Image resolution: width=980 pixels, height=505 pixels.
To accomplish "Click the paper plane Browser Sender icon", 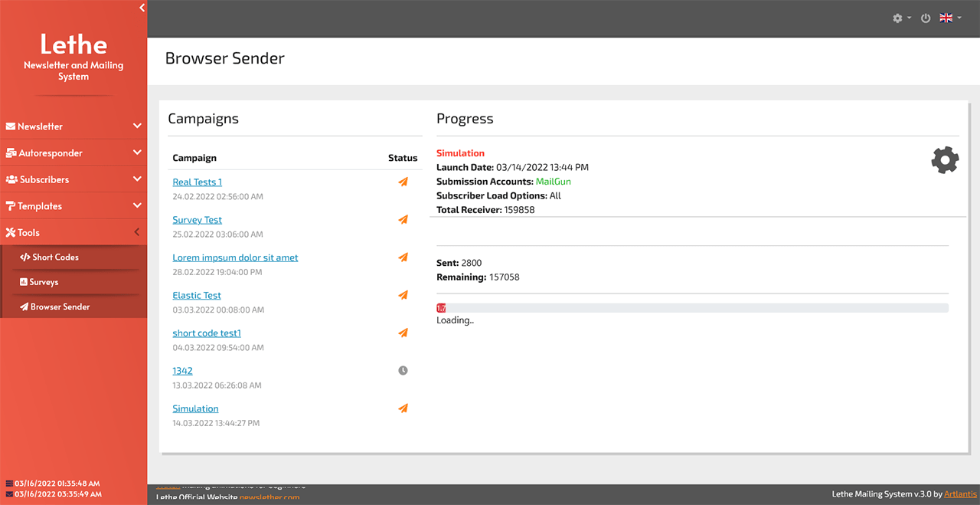I will [x=24, y=307].
